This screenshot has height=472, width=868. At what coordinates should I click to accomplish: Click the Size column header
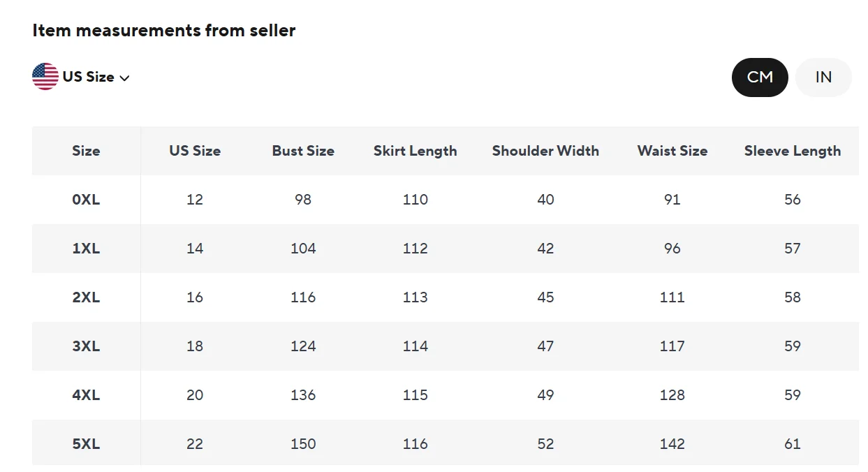86,151
